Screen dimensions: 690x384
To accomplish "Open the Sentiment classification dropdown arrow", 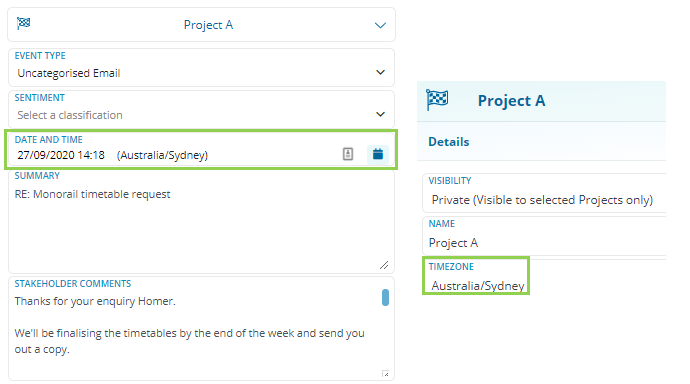I will pos(380,114).
